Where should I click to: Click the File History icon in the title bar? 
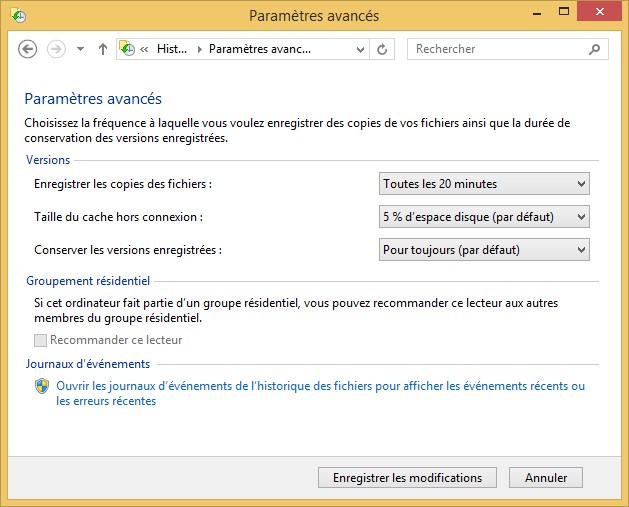tap(18, 15)
